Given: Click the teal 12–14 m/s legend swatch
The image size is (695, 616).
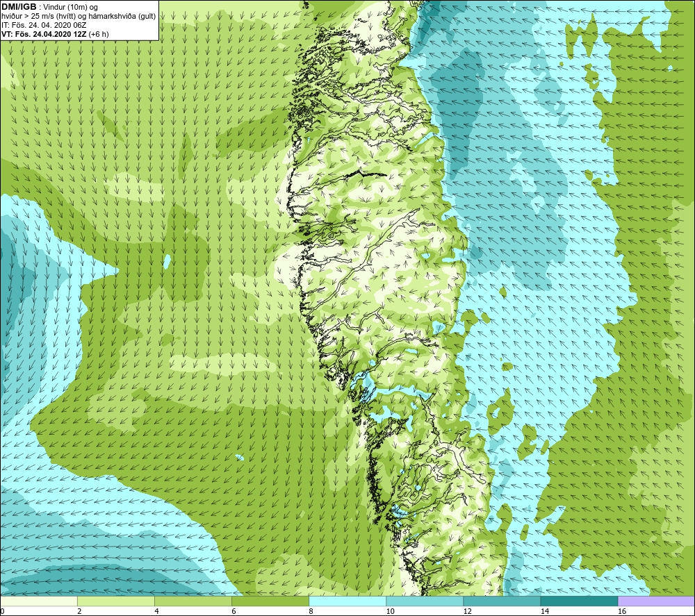Looking at the screenshot, I should coord(502,601).
